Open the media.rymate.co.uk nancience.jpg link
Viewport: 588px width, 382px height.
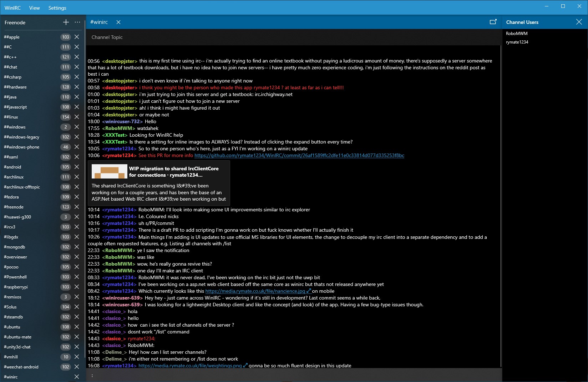(x=255, y=291)
